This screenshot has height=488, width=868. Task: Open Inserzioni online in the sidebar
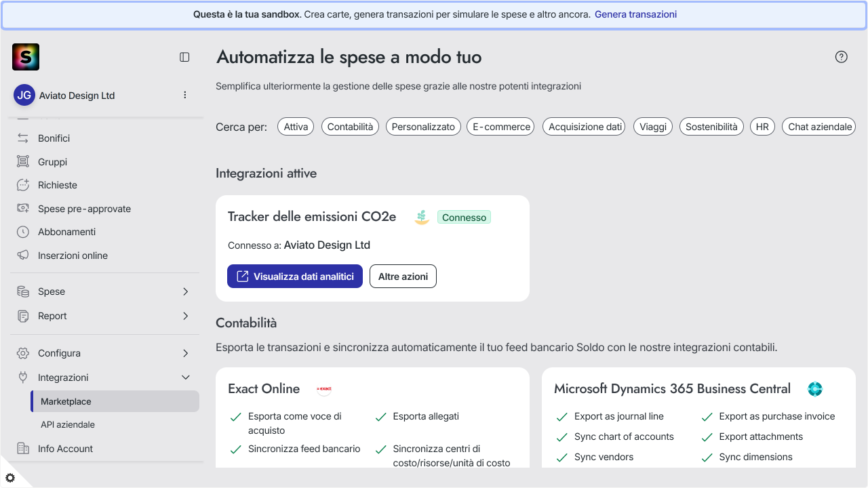coord(73,256)
